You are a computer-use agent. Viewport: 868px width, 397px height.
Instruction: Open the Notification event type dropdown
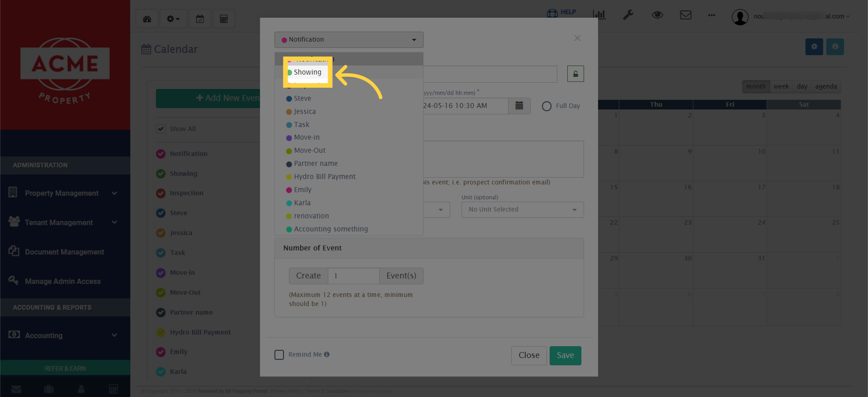pos(349,40)
